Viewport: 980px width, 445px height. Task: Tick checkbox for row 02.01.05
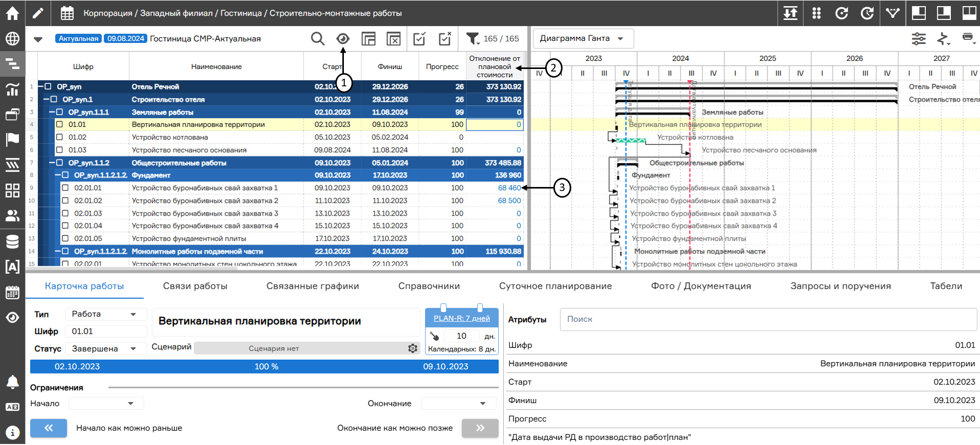[65, 238]
